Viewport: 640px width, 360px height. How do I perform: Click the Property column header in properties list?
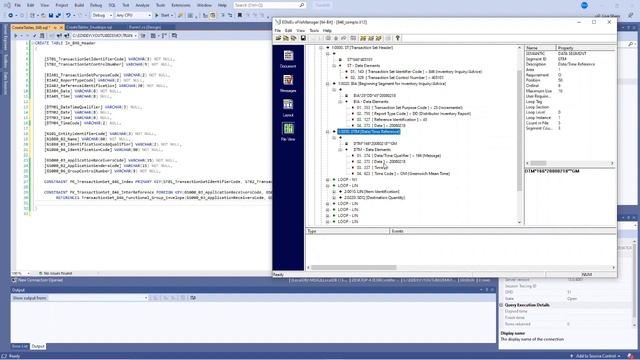(x=586, y=48)
